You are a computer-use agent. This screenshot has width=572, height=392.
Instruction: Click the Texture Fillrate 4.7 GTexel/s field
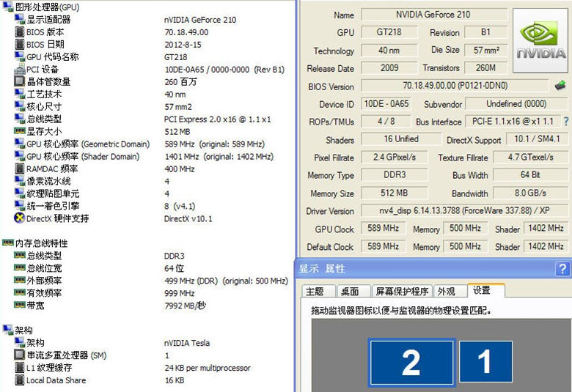click(x=530, y=157)
